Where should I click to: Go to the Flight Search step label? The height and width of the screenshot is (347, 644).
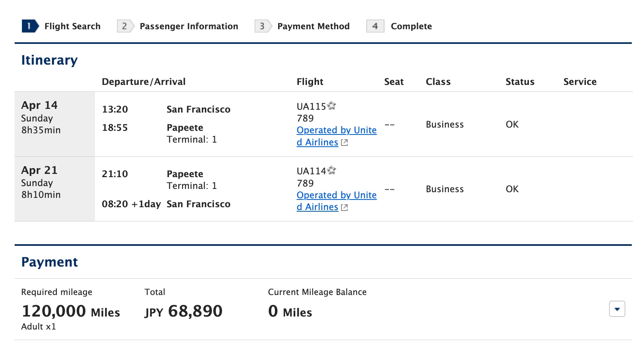72,26
